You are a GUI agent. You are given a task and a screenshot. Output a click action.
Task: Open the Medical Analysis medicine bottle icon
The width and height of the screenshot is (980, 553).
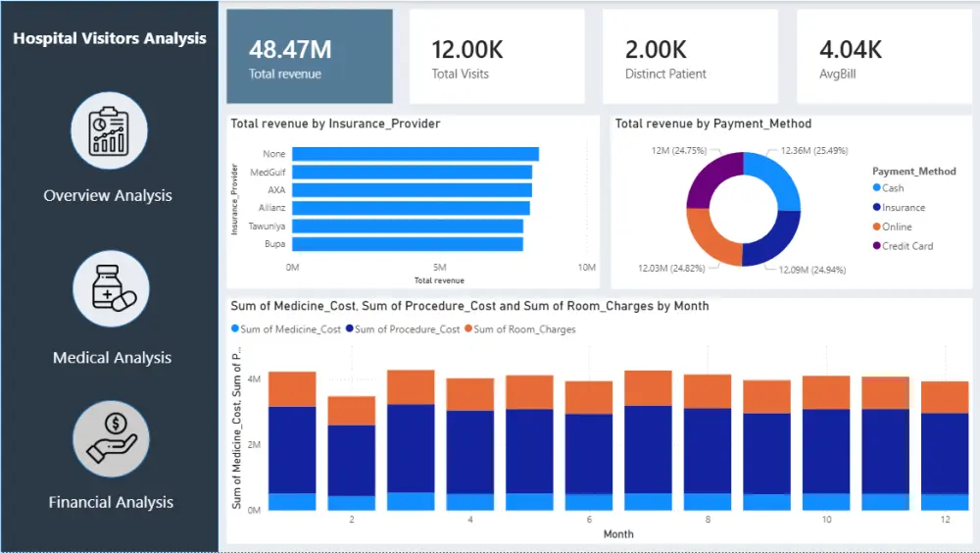coord(112,289)
